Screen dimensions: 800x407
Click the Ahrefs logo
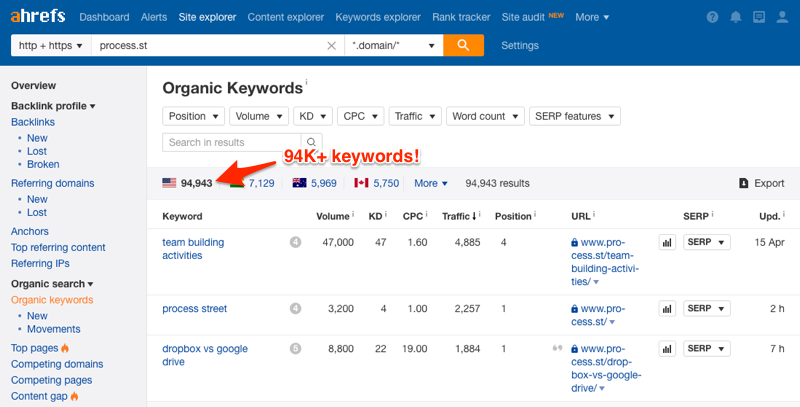[x=39, y=17]
